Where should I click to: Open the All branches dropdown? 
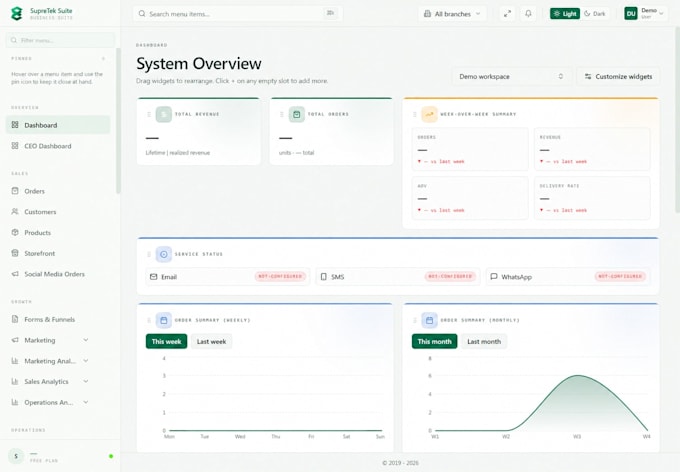(452, 14)
